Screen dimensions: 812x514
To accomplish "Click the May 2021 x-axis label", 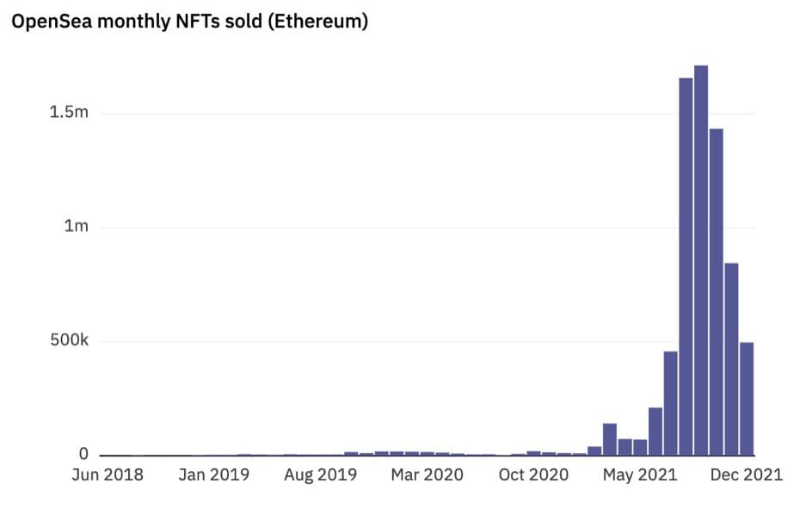I will point(640,474).
